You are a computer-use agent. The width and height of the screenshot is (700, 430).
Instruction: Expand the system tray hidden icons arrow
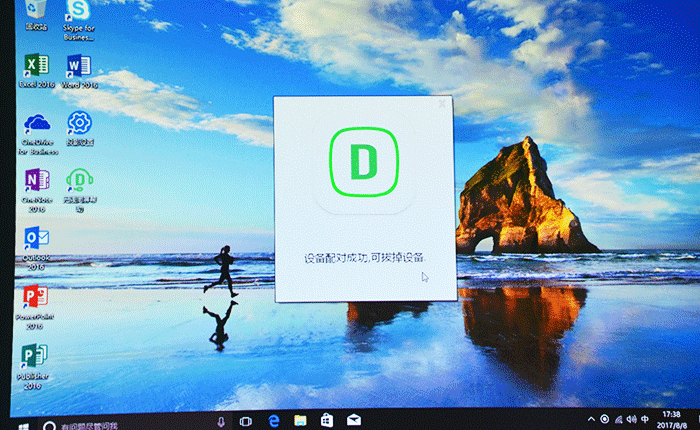(590, 418)
